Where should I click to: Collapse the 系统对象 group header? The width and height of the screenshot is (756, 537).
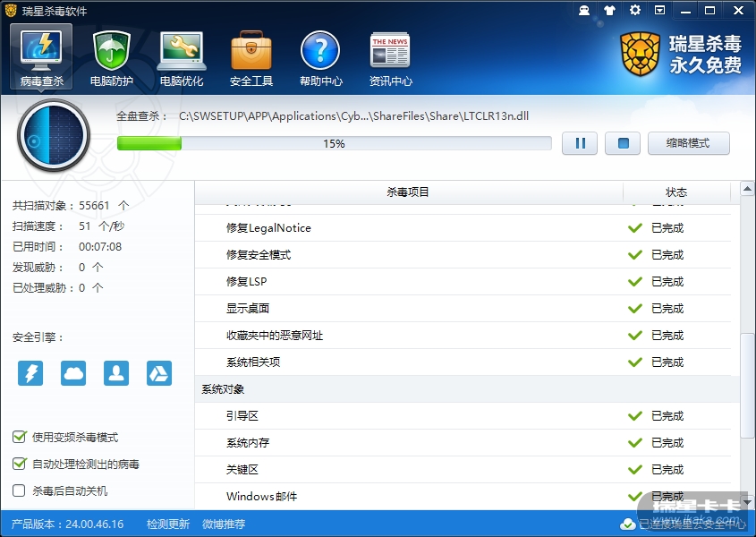[467, 389]
